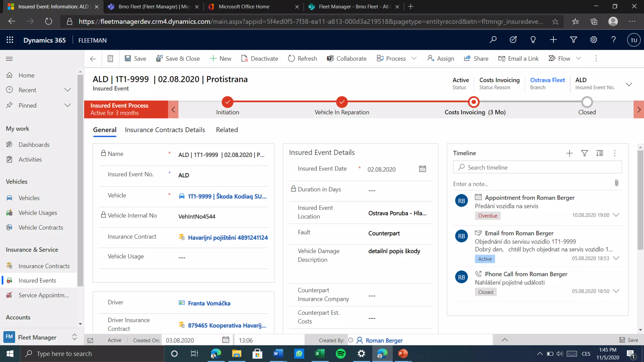Open the task flow checkmark icon
The height and width of the screenshot is (362, 644).
(513, 40)
